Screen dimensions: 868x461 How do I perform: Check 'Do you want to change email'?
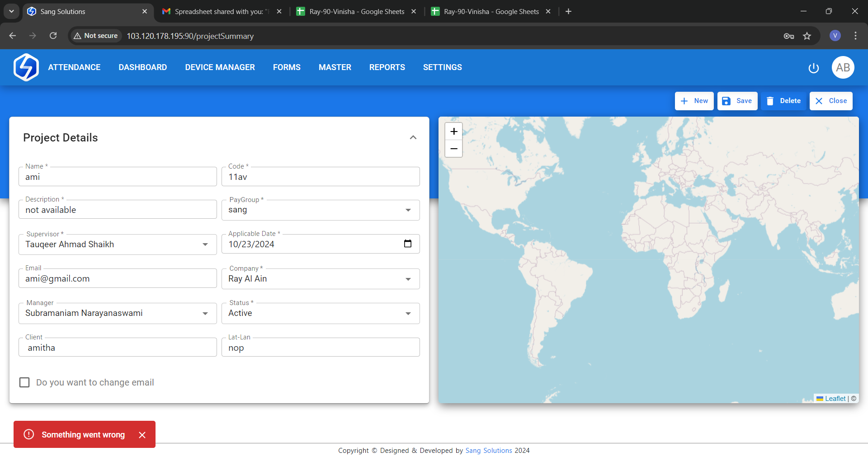(24, 382)
